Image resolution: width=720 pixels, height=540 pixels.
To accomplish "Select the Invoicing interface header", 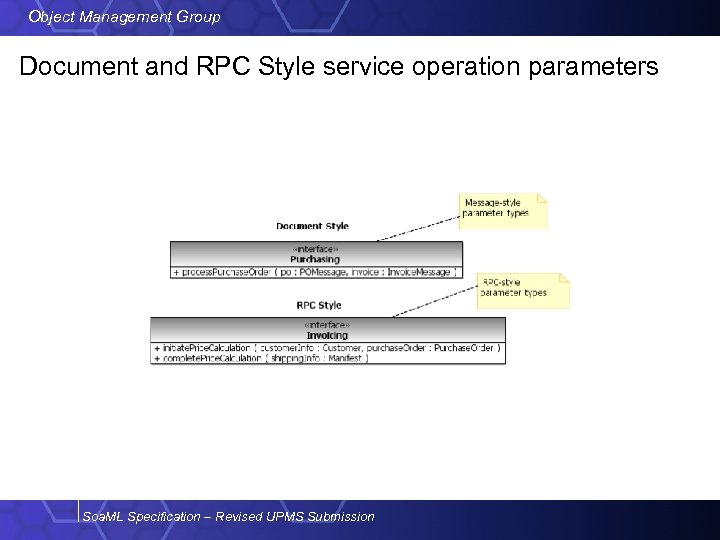I will 328,330.
